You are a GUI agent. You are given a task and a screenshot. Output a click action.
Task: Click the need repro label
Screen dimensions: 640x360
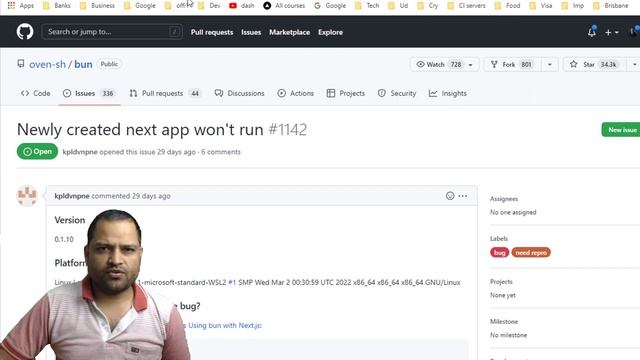531,253
